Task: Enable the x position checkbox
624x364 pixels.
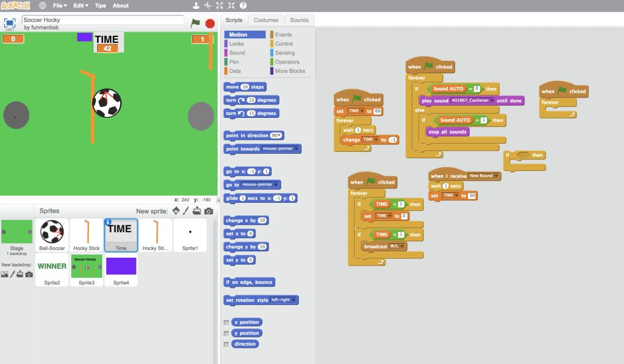Action: point(226,322)
